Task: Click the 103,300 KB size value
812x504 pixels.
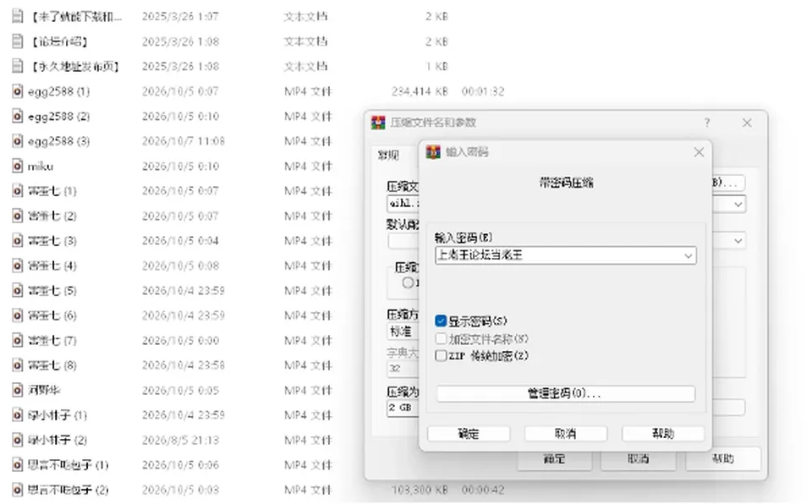Action: [x=420, y=490]
